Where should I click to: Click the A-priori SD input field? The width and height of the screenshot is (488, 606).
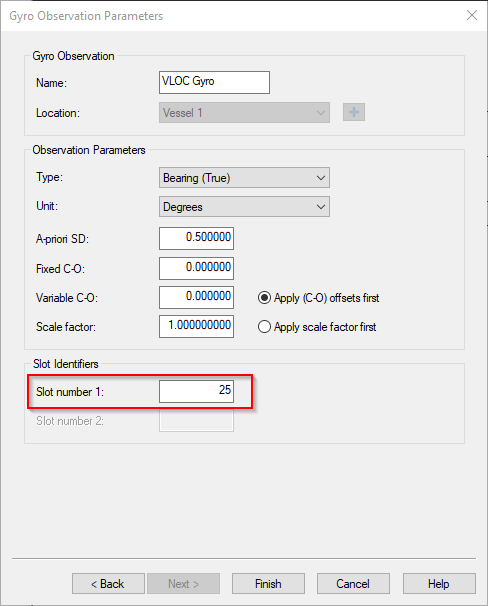pyautogui.click(x=196, y=238)
